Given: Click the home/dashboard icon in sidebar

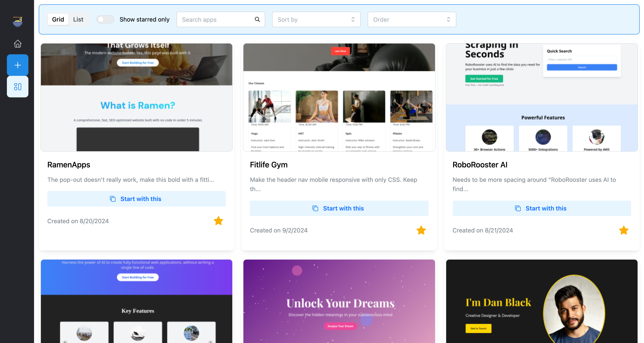Looking at the screenshot, I should tap(17, 43).
